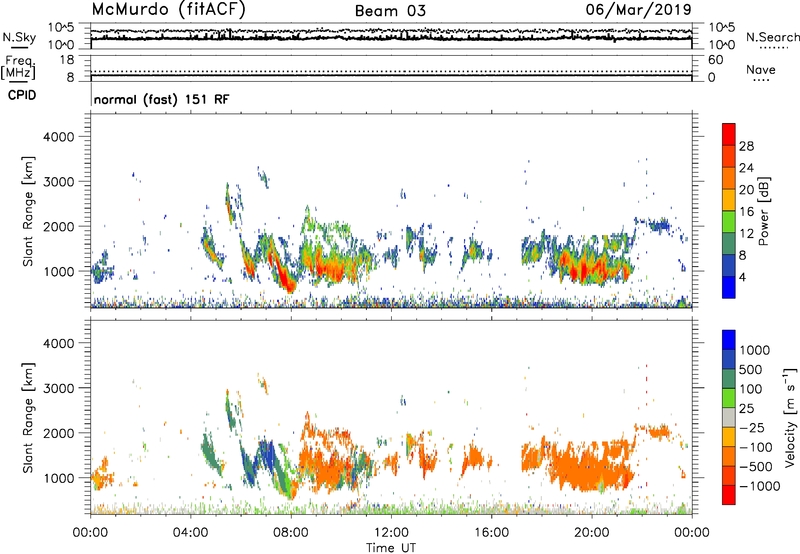
Task: Click the 'Velocity [m s-1]' colorbar label
Action: (x=791, y=417)
